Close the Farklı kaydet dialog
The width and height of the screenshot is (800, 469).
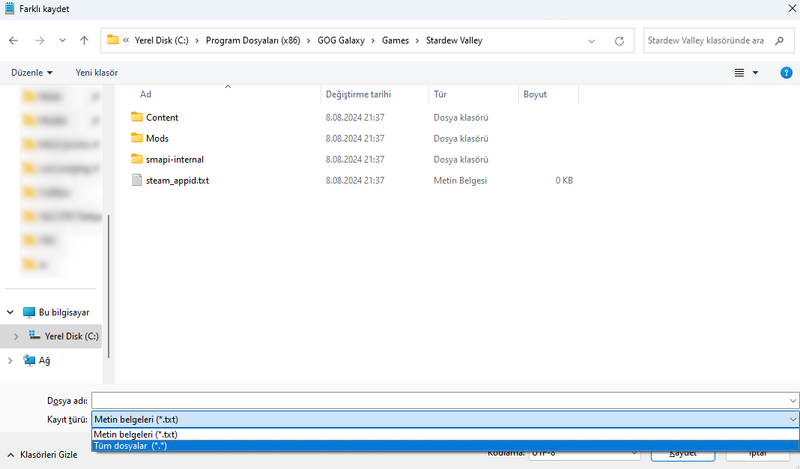[792, 9]
